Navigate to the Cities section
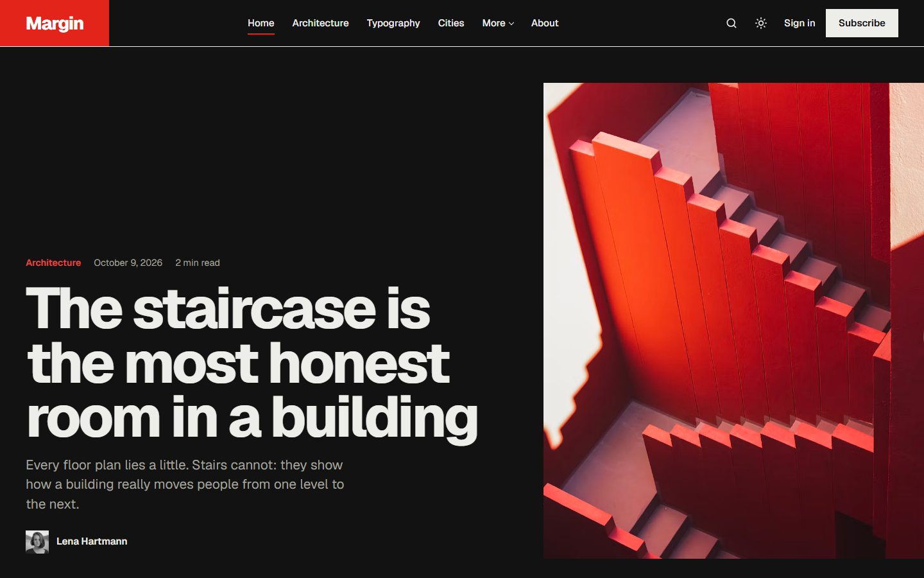The height and width of the screenshot is (578, 924). click(451, 23)
